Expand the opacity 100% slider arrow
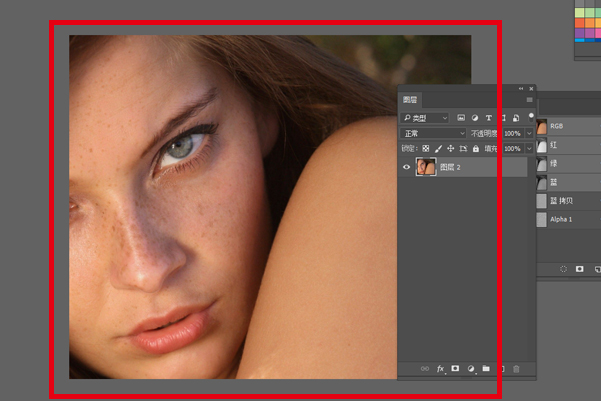The height and width of the screenshot is (401, 601). tap(529, 133)
